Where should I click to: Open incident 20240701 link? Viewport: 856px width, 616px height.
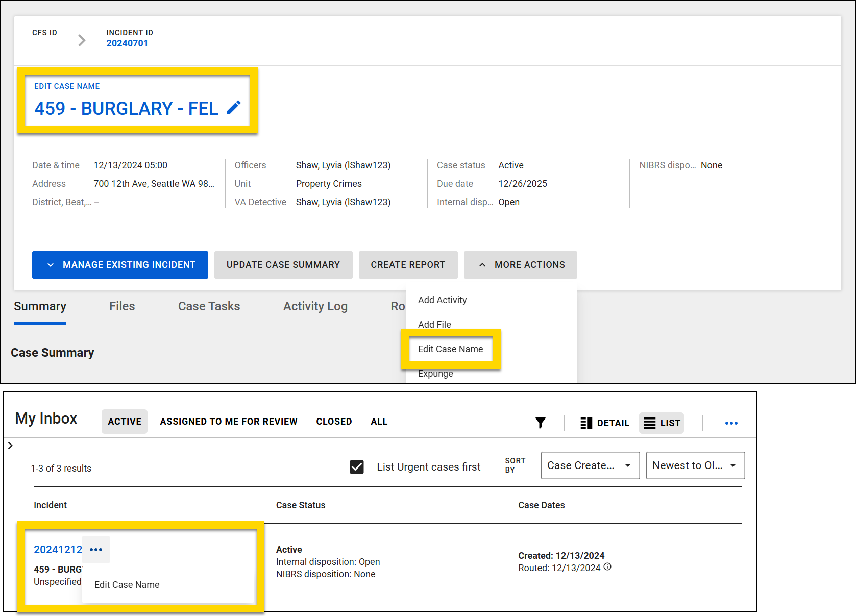(x=127, y=43)
